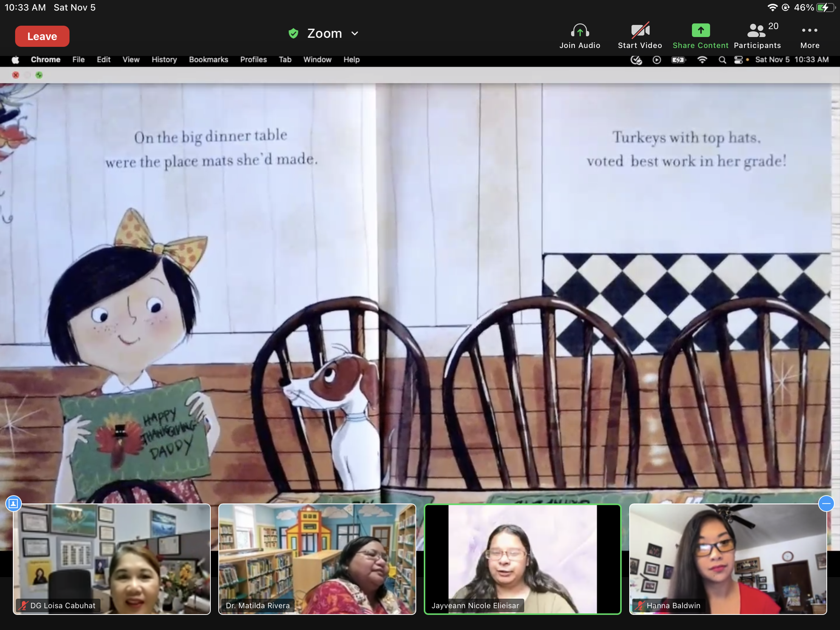This screenshot has height=630, width=840.
Task: Click the Mac menu bar Wi-Fi icon
Action: click(x=702, y=60)
